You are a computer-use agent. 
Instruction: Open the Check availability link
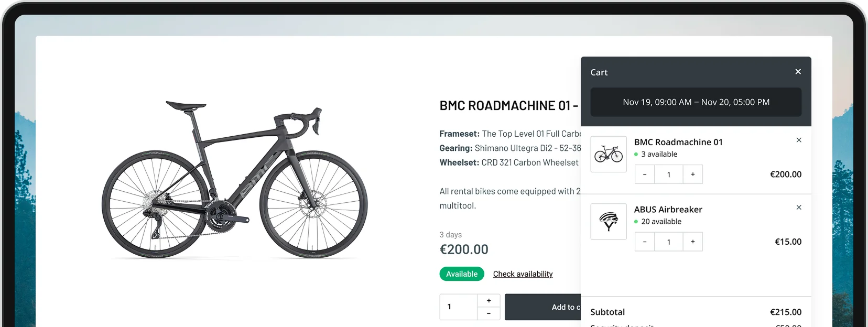point(523,274)
